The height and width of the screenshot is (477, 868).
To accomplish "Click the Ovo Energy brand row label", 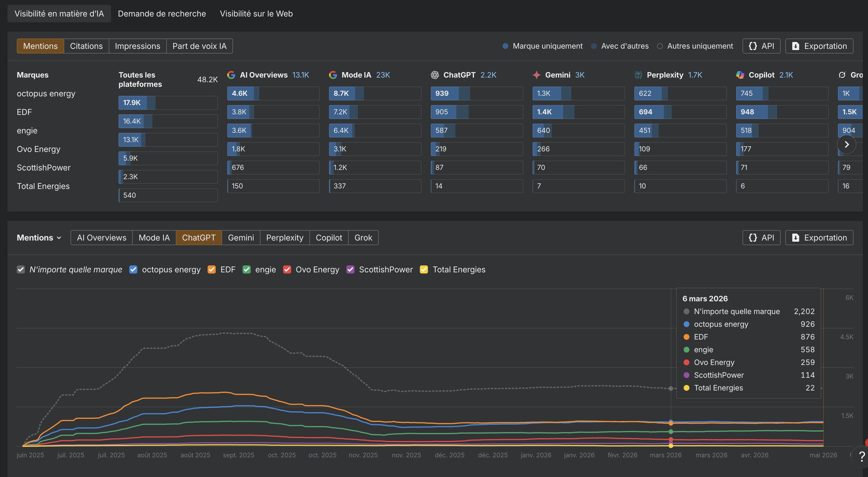I will point(39,149).
